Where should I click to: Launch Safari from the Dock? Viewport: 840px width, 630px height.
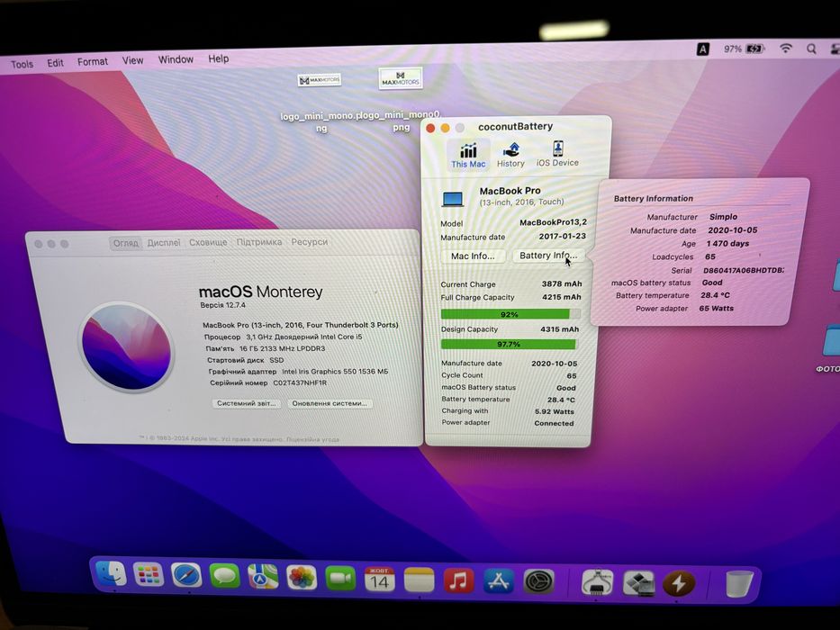[x=186, y=576]
